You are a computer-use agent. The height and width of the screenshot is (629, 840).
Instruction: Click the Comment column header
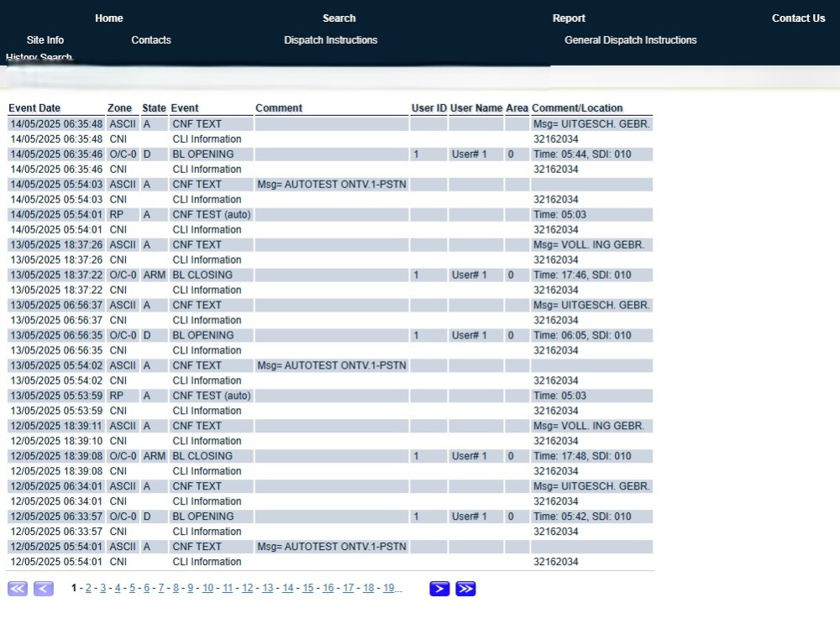click(279, 108)
